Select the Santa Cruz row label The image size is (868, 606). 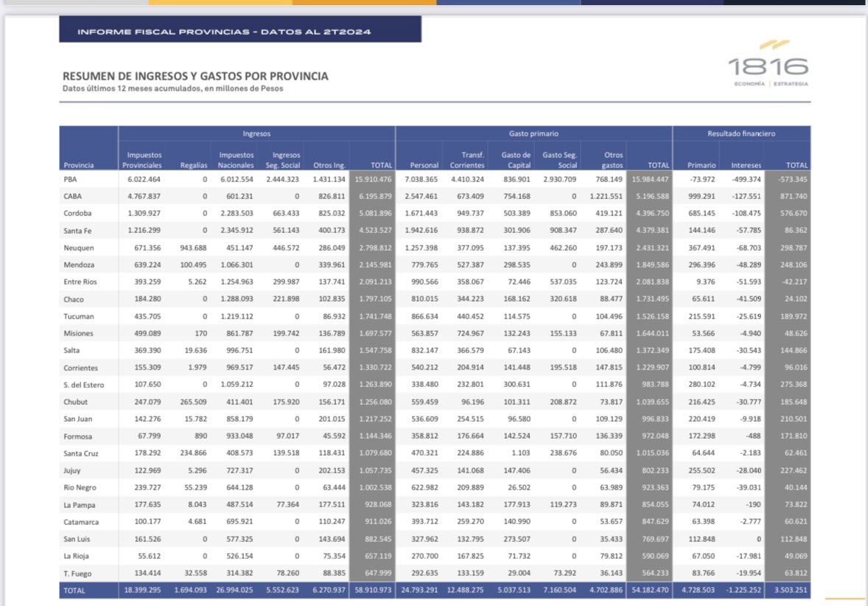pos(81,453)
